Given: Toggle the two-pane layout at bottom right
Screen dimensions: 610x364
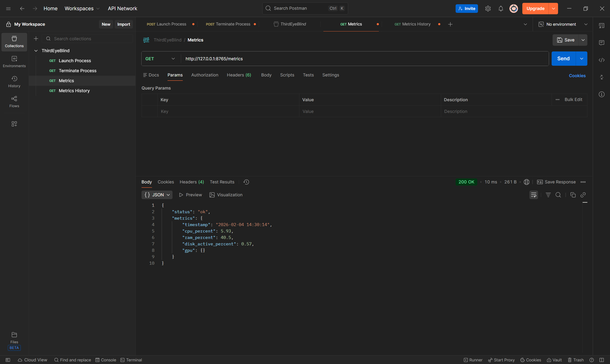Looking at the screenshot, I should 602,360.
